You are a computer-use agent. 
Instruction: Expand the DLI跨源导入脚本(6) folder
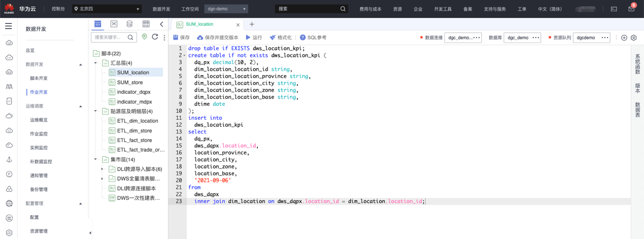click(102, 169)
